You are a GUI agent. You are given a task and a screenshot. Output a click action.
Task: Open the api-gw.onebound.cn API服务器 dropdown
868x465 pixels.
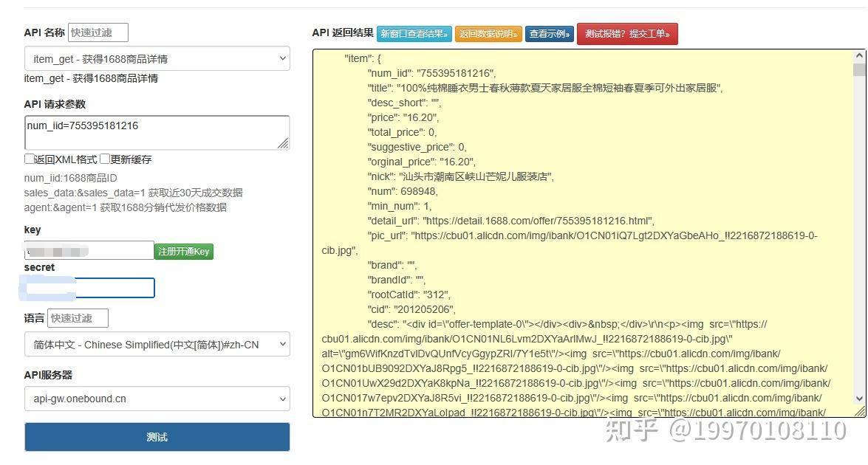coord(157,399)
